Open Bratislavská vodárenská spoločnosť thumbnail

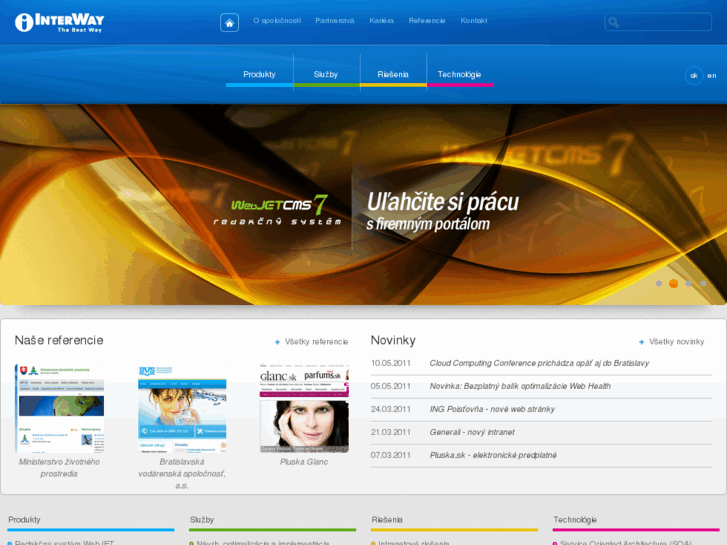click(182, 408)
